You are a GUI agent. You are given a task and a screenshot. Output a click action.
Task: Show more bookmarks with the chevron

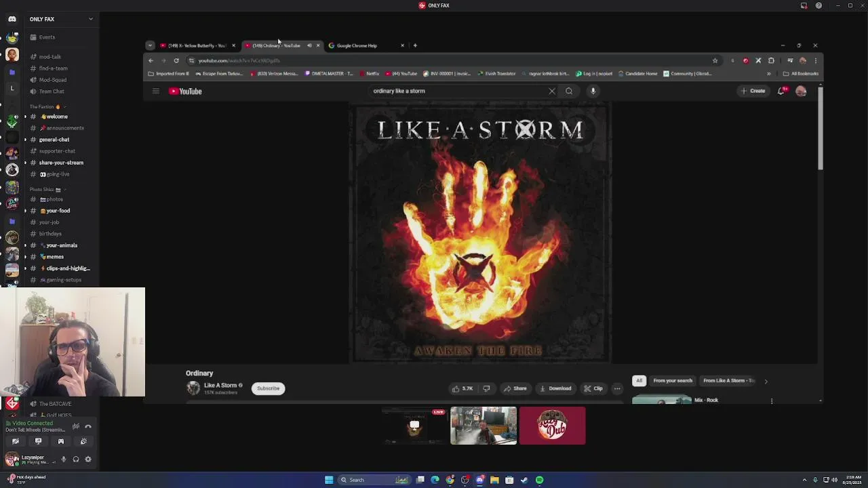(x=768, y=73)
